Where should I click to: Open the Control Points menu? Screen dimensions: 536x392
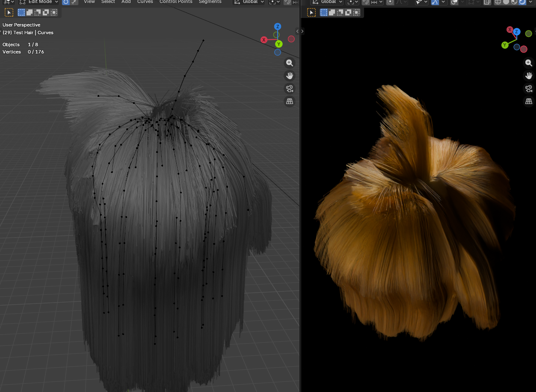[x=175, y=2]
